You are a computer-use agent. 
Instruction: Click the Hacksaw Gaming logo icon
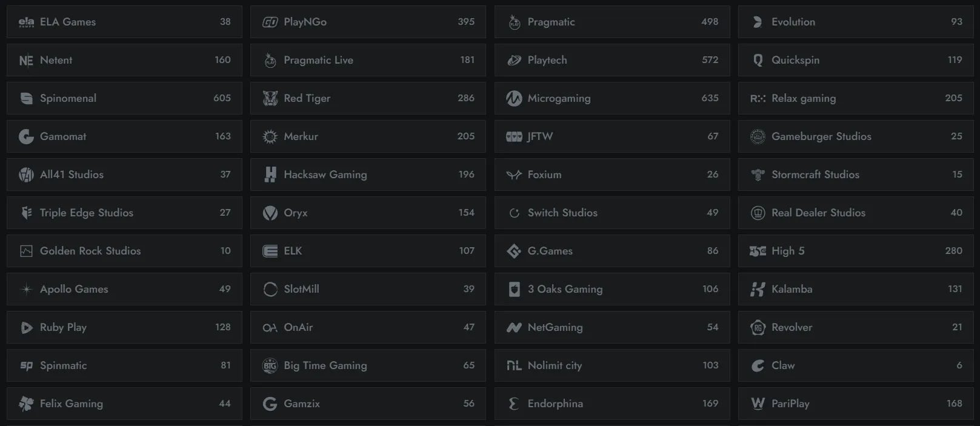tap(270, 175)
